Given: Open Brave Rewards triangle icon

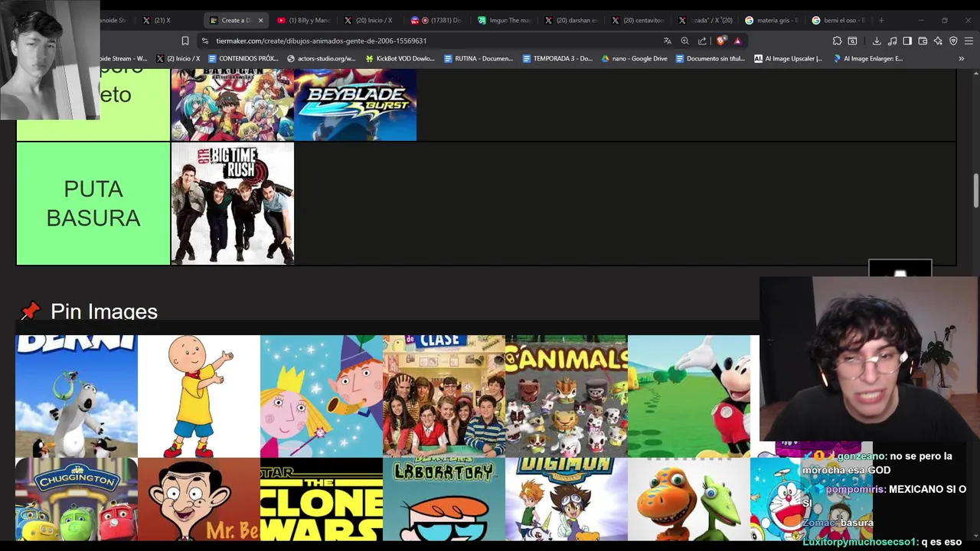Looking at the screenshot, I should [x=737, y=41].
